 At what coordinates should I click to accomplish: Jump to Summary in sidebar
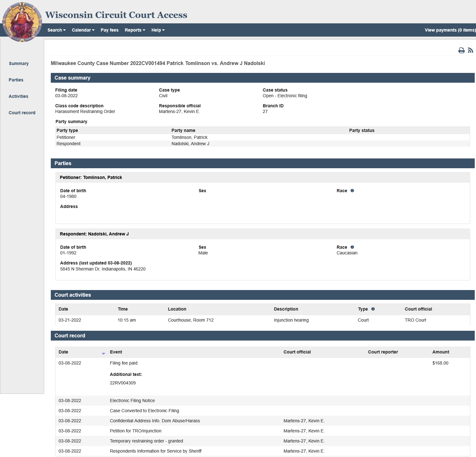pyautogui.click(x=19, y=63)
